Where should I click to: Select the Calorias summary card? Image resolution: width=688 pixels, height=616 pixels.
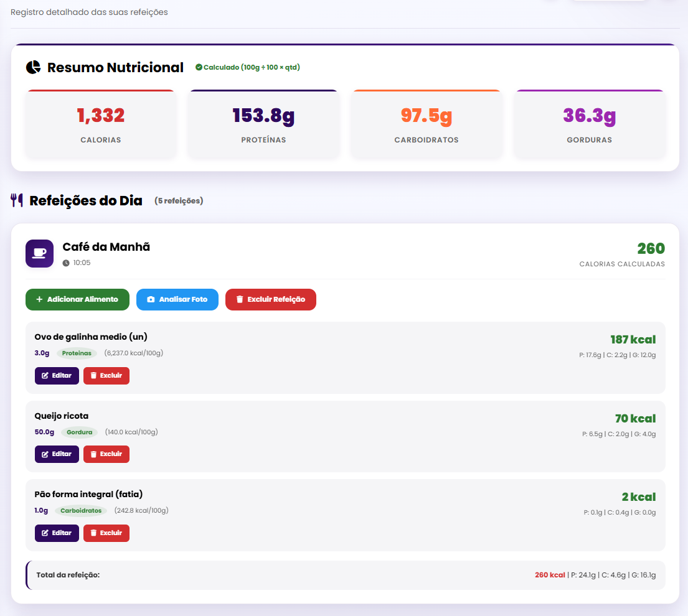click(x=101, y=124)
